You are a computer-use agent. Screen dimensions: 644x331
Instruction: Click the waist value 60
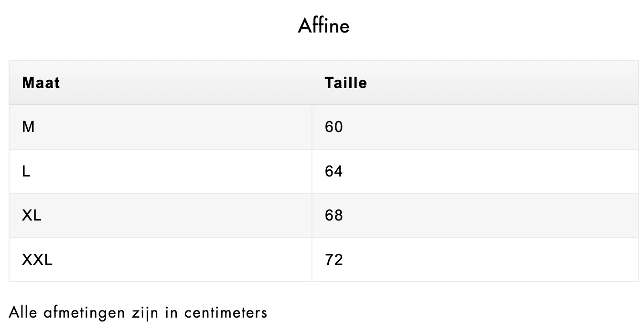tap(334, 127)
